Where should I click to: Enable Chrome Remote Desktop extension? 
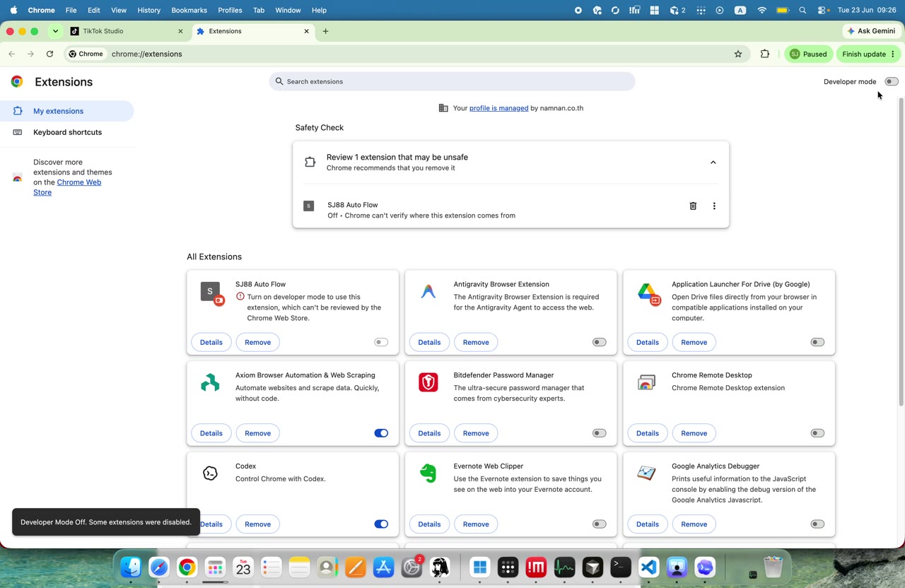pos(817,433)
